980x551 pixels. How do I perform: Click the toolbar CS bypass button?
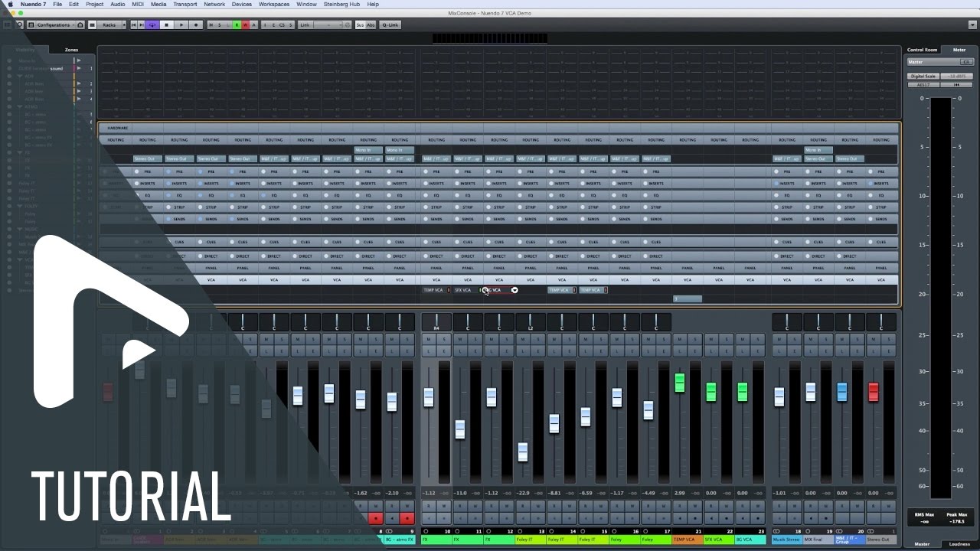[282, 25]
